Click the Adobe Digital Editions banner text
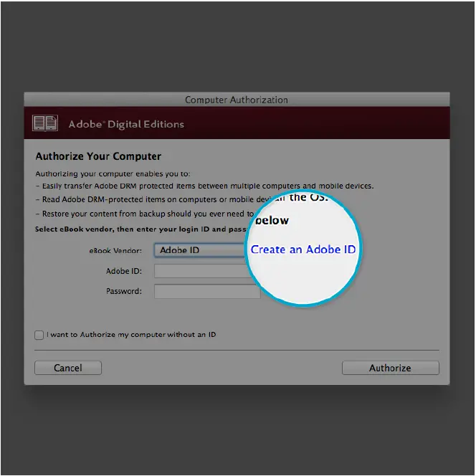Image resolution: width=476 pixels, height=476 pixels. 126,124
